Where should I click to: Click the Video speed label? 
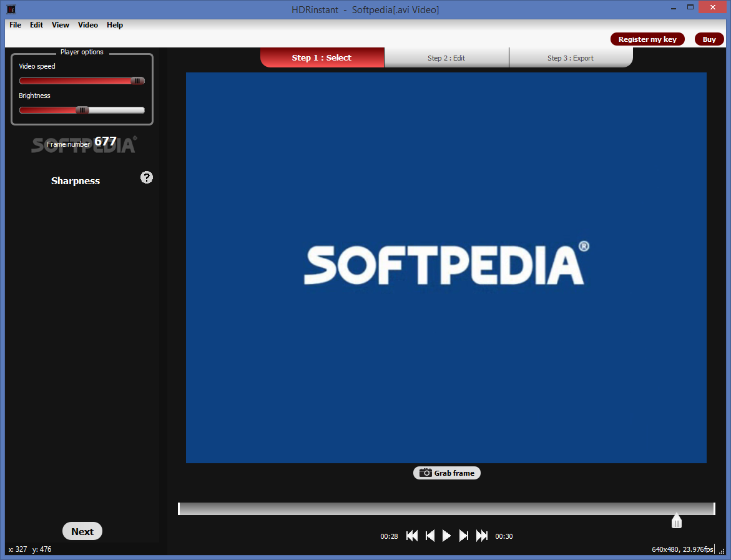[37, 66]
